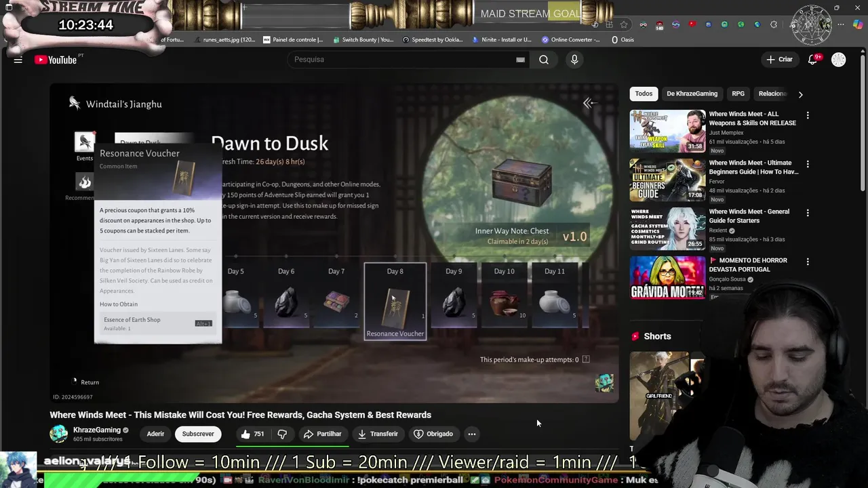Open the browser extensions puzzle icon
868x488 pixels.
coord(774,24)
